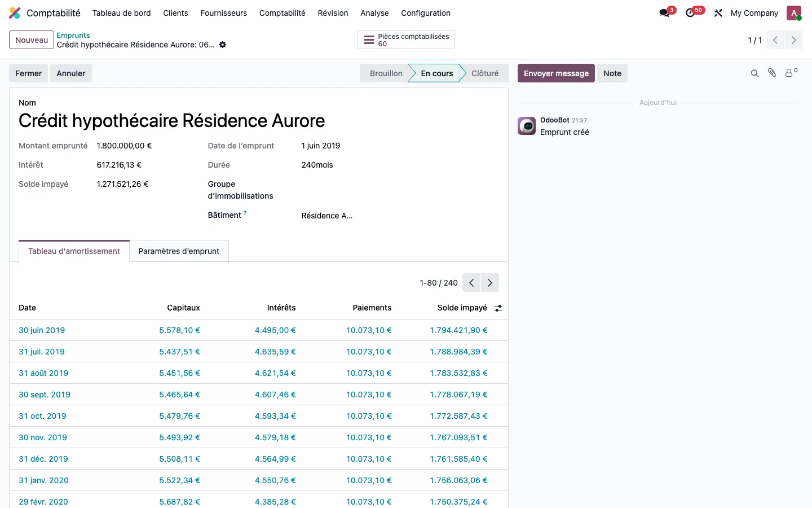Open the gear actions menu beside record title
This screenshot has width=812, height=508.
click(x=223, y=45)
